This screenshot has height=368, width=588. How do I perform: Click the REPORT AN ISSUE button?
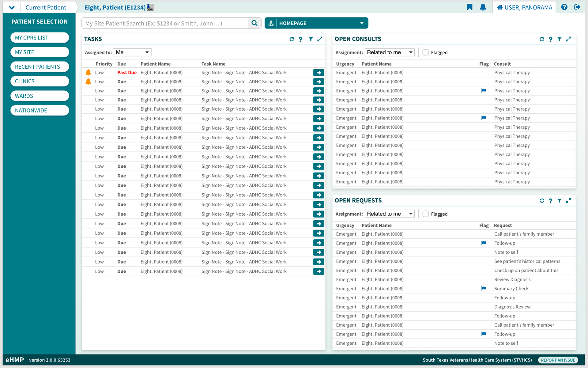(558, 360)
